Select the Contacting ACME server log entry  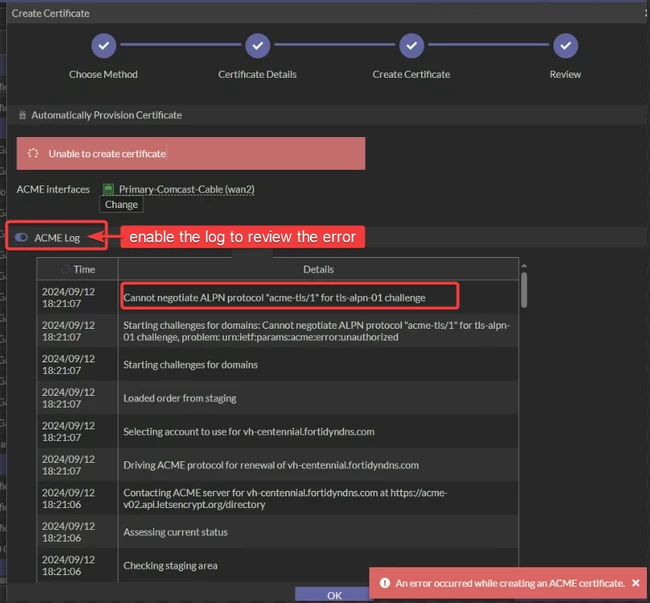[277, 498]
